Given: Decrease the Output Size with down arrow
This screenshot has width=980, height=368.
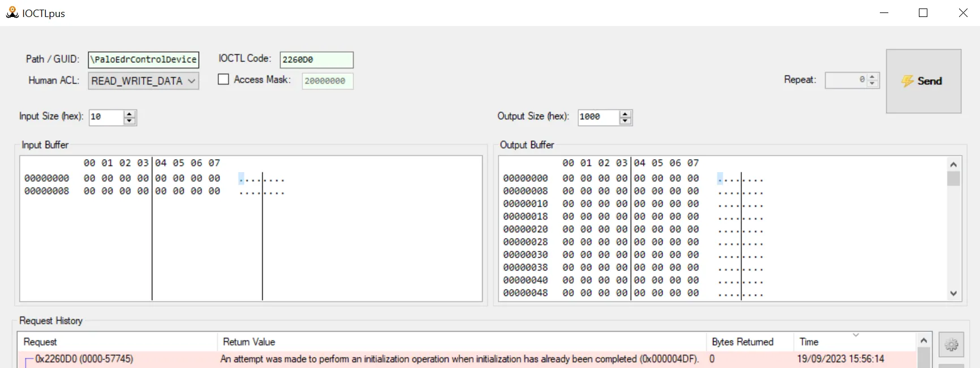Looking at the screenshot, I should pos(625,121).
